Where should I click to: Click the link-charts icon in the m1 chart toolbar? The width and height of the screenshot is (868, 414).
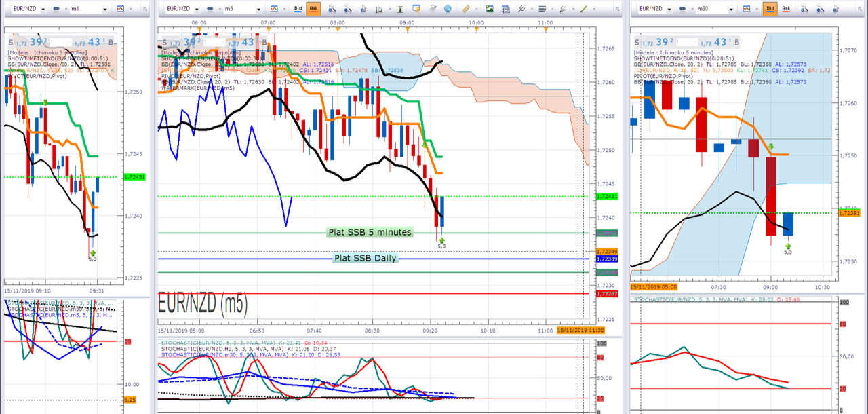pyautogui.click(x=56, y=9)
